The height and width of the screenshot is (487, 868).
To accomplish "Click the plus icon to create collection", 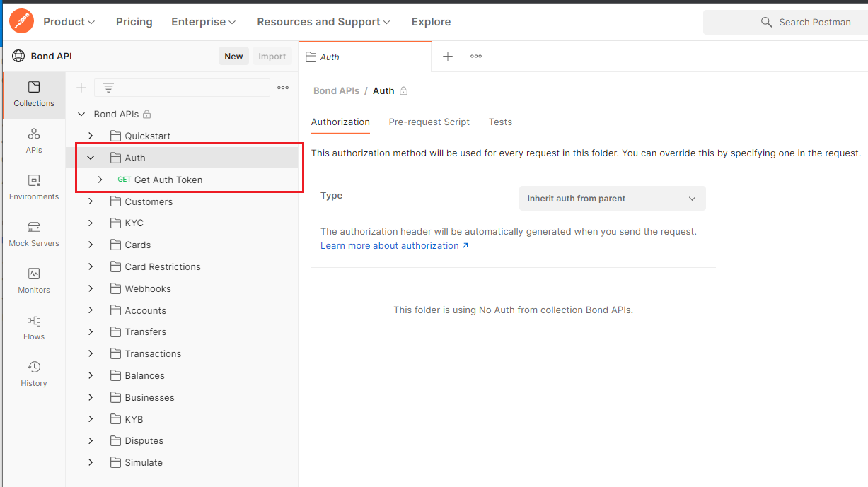I will click(81, 88).
